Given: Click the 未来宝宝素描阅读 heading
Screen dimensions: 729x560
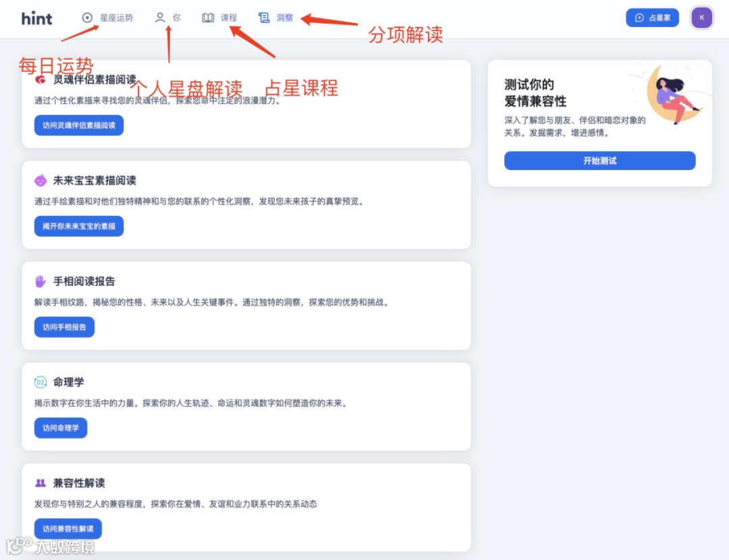Looking at the screenshot, I should [95, 180].
